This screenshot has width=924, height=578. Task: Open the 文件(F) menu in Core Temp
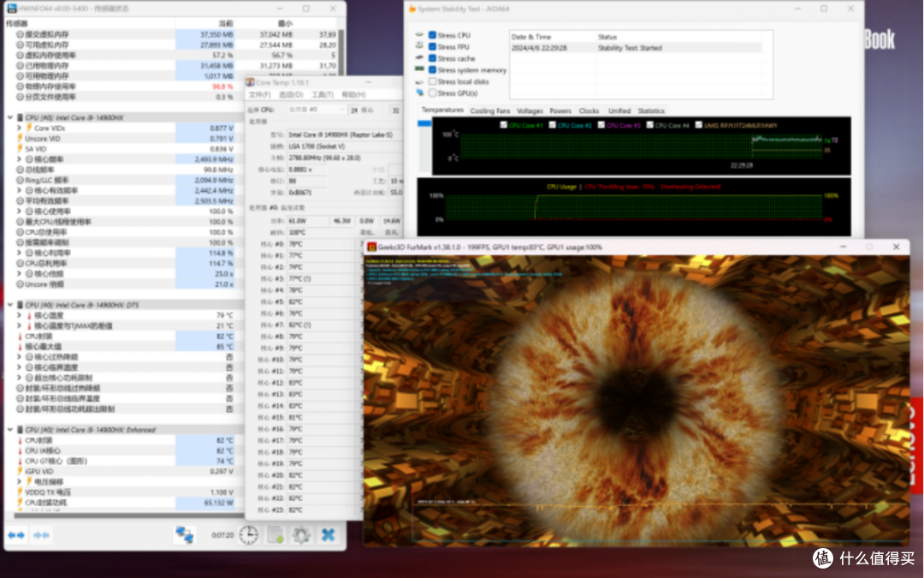click(260, 94)
